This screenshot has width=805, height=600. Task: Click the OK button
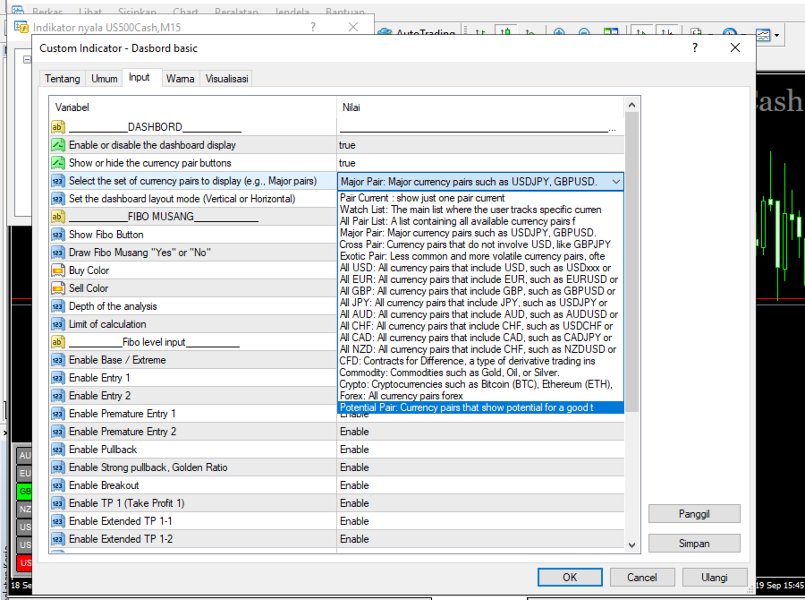point(570,577)
